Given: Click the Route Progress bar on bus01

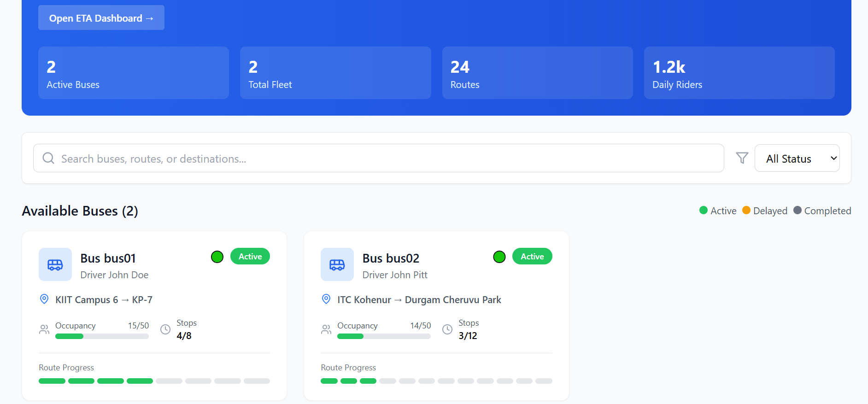Looking at the screenshot, I should [154, 381].
